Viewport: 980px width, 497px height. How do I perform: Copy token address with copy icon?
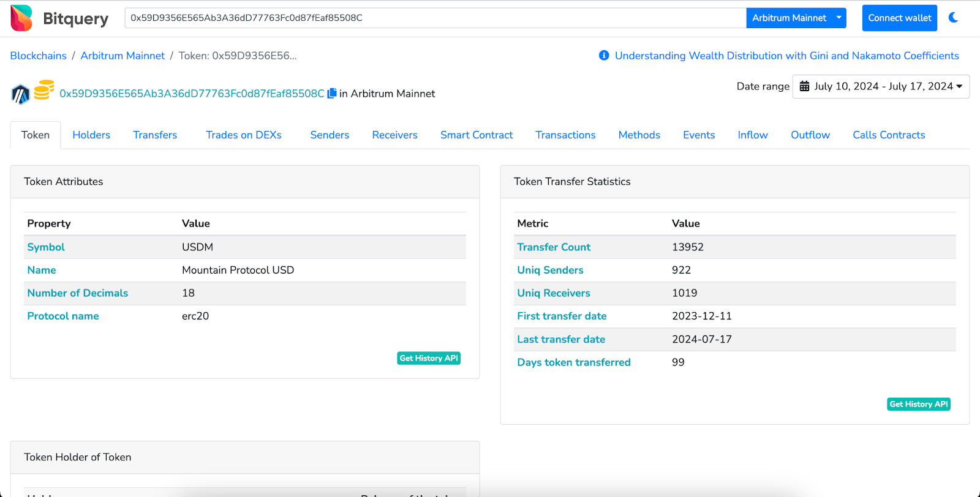(332, 93)
